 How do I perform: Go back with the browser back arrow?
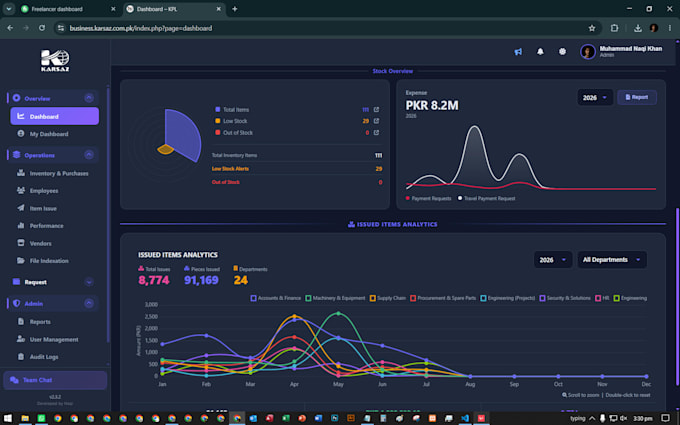point(10,28)
